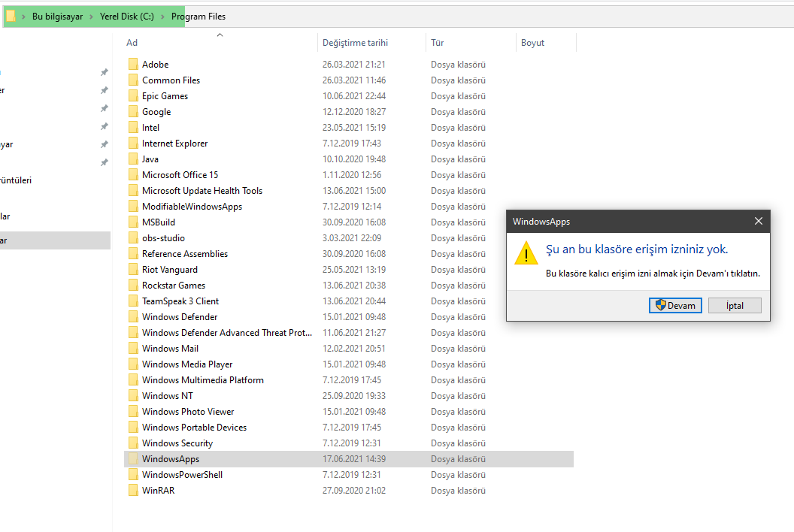Select the highlighted sidebar navigation item
The image size is (794, 532).
click(55, 240)
